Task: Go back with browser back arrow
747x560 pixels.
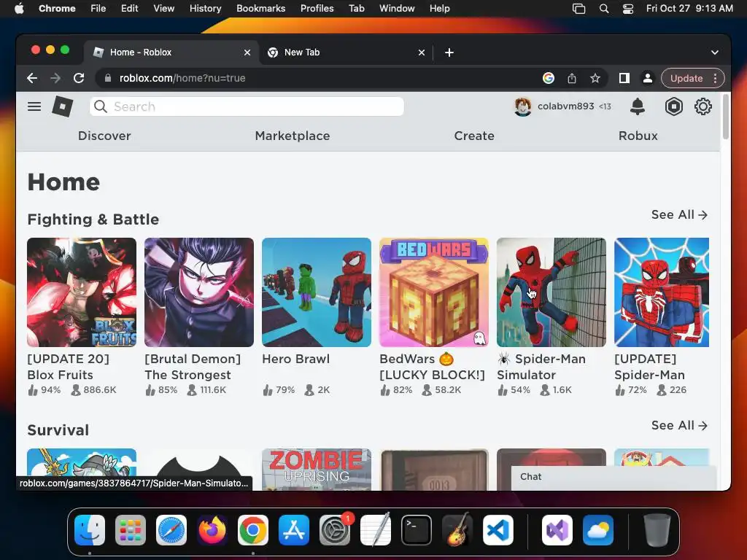Action: coord(32,78)
